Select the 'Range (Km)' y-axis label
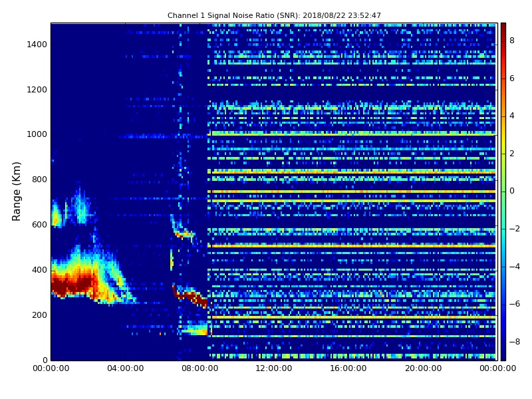Screen dimensions: 532x399 point(16,192)
